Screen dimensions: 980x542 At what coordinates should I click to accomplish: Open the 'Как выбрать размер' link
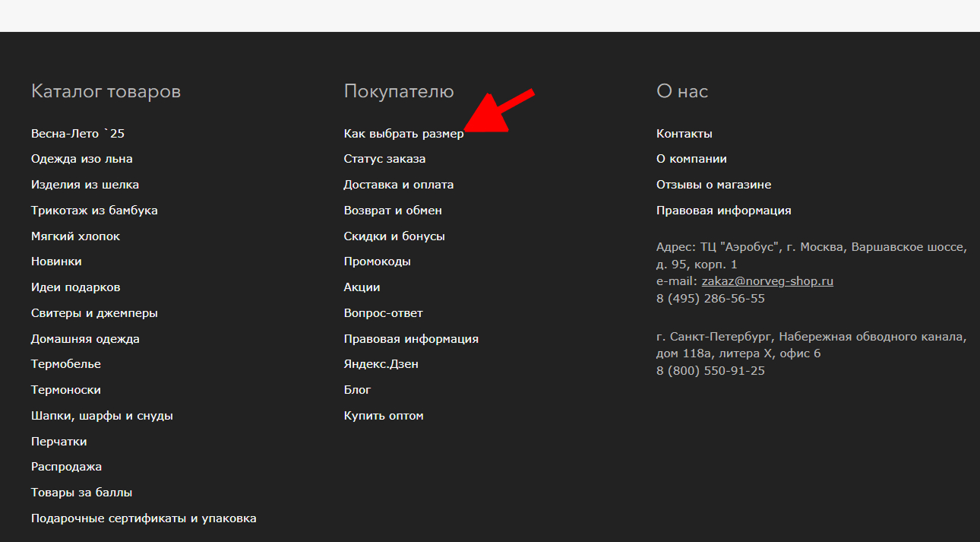click(403, 134)
